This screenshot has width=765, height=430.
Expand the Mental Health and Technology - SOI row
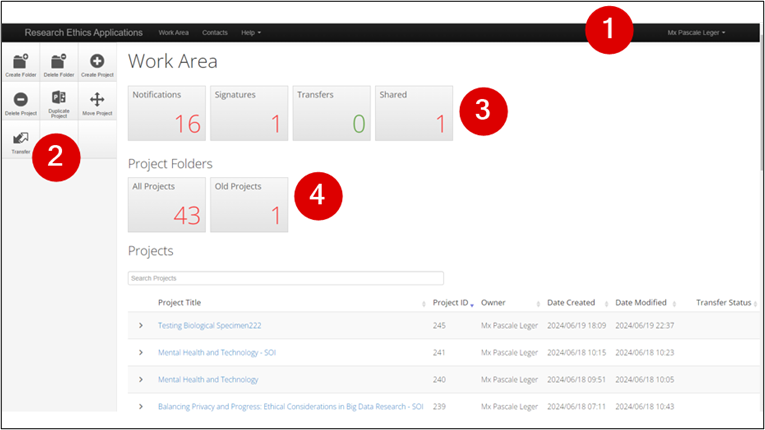point(141,352)
